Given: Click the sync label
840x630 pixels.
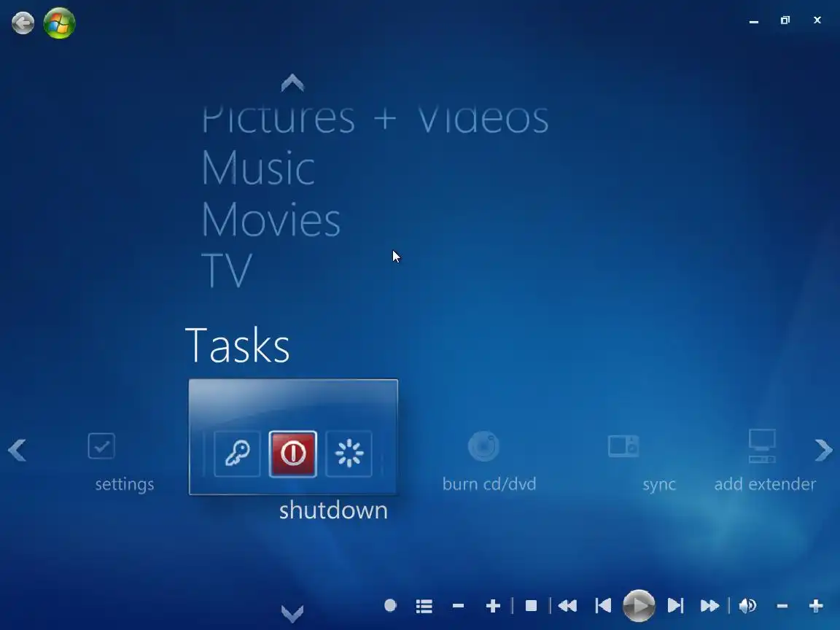Looking at the screenshot, I should 659,485.
